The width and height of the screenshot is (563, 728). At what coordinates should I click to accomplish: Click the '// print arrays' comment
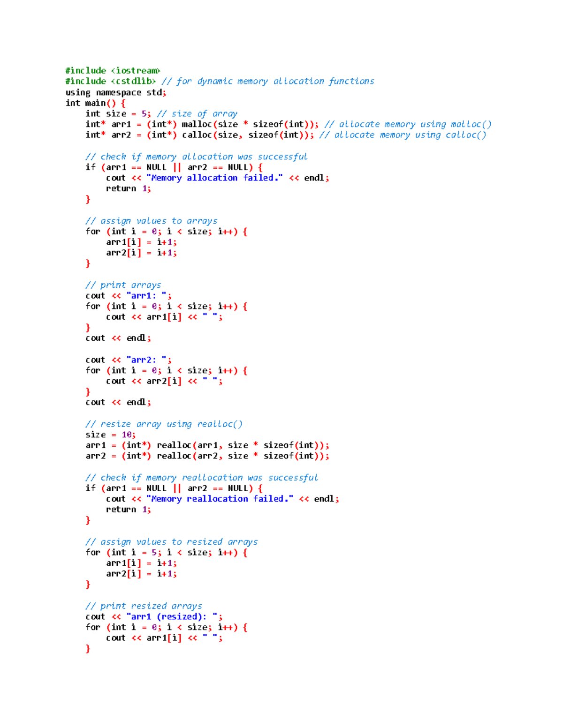tap(123, 285)
